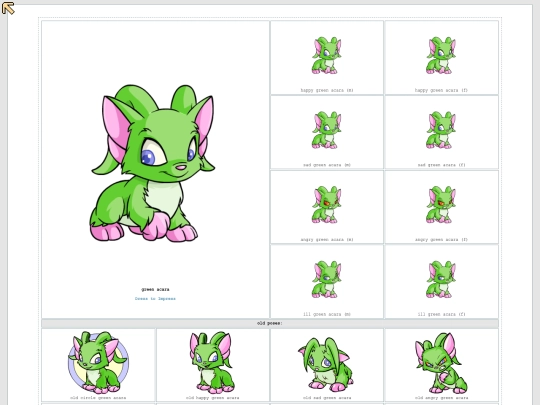Click the 'sad green acara (f)' caption

click(x=441, y=165)
